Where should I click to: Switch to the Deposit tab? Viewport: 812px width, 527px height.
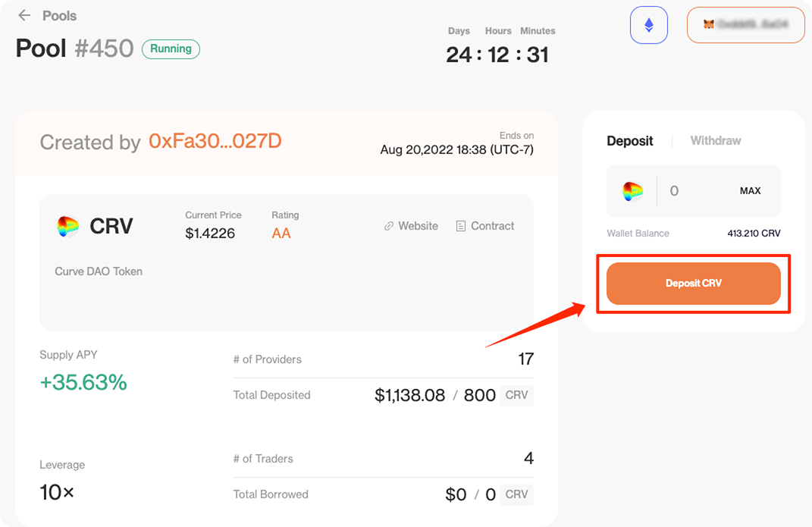[630, 140]
